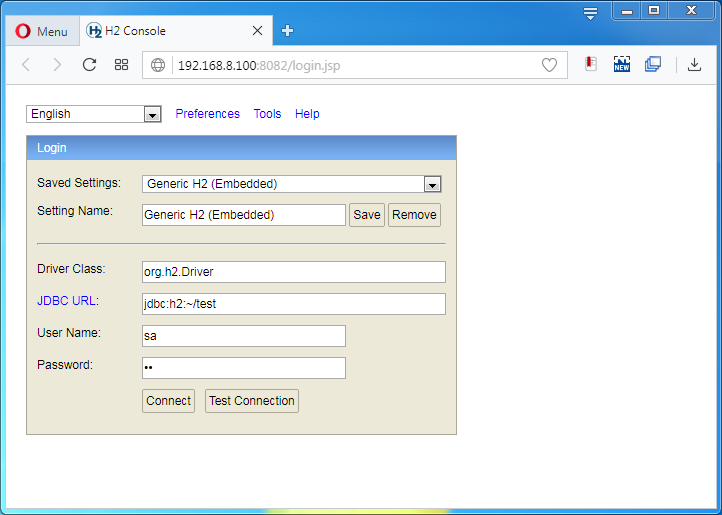The image size is (722, 515).
Task: Click the Password field
Action: click(244, 368)
